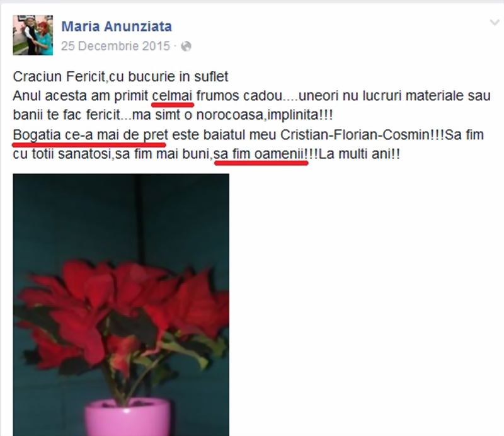This screenshot has width=504, height=436.
Task: Click the name Cristian-Florian-Cosmin in the post
Action: (x=355, y=135)
